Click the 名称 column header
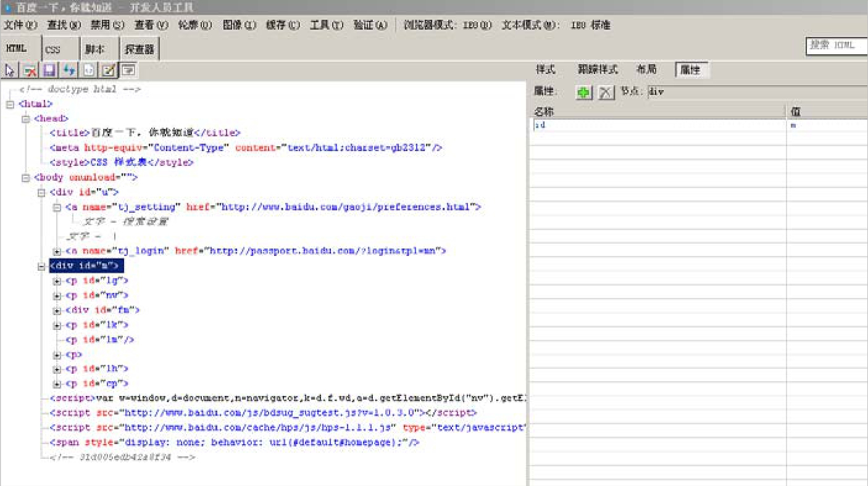868x486 pixels. tap(659, 112)
